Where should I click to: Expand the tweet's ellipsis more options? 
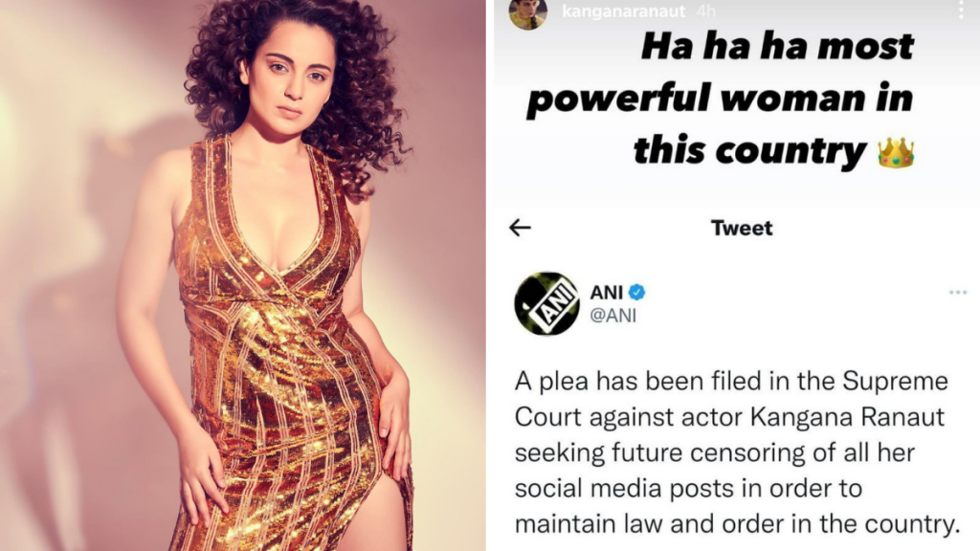(957, 293)
